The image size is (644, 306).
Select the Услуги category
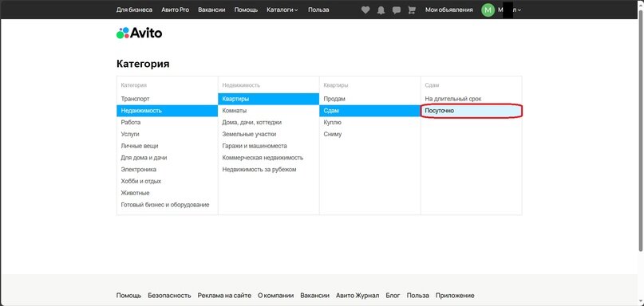tap(167, 134)
